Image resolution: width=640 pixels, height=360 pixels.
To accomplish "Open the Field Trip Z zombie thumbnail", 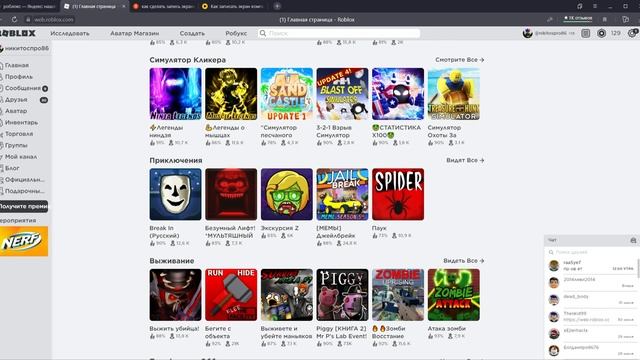I will [287, 194].
